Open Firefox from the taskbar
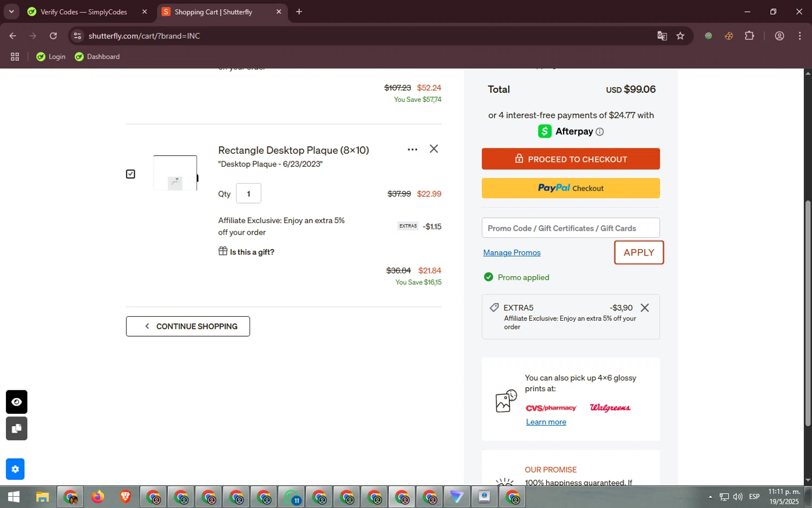Image resolution: width=812 pixels, height=508 pixels. coord(97,497)
